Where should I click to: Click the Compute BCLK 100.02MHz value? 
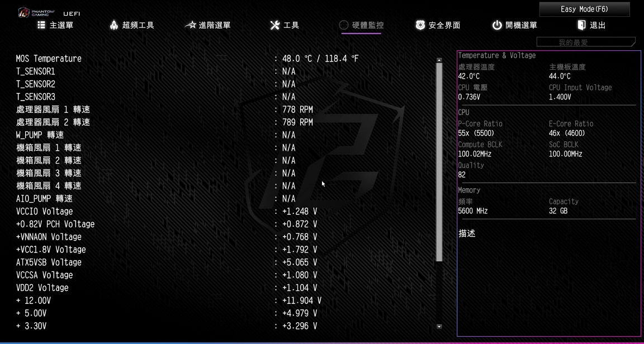point(475,154)
